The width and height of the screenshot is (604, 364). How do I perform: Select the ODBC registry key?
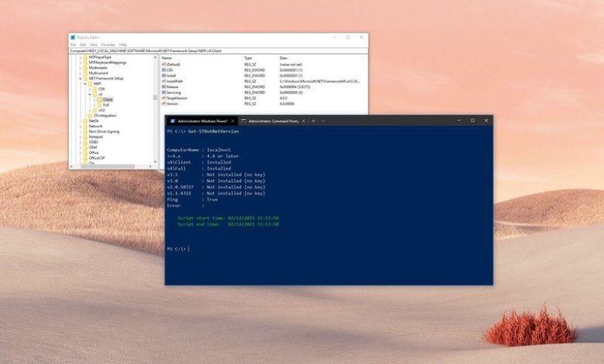pos(94,143)
